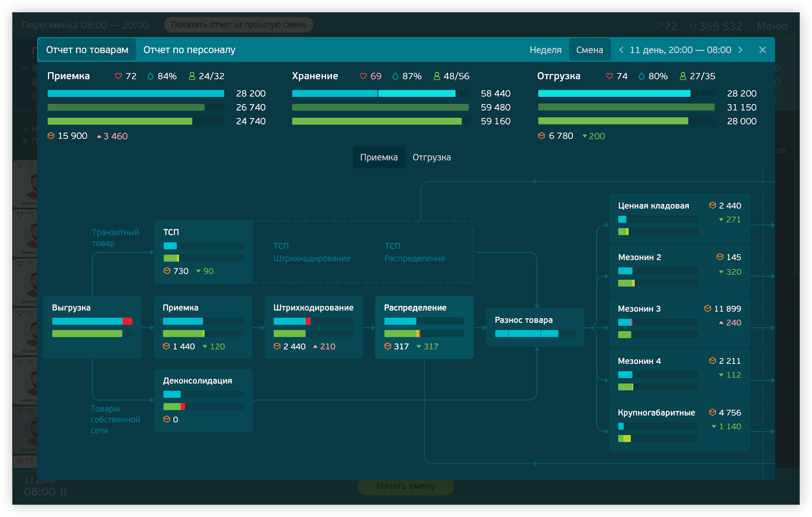Click box icon in Мезонин 4 card
Image resolution: width=812 pixels, height=517 pixels.
pos(712,361)
